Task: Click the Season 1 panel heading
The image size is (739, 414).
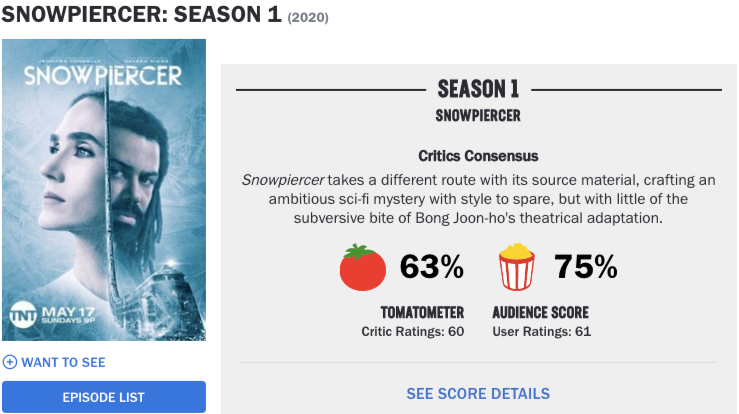Action: coord(478,90)
